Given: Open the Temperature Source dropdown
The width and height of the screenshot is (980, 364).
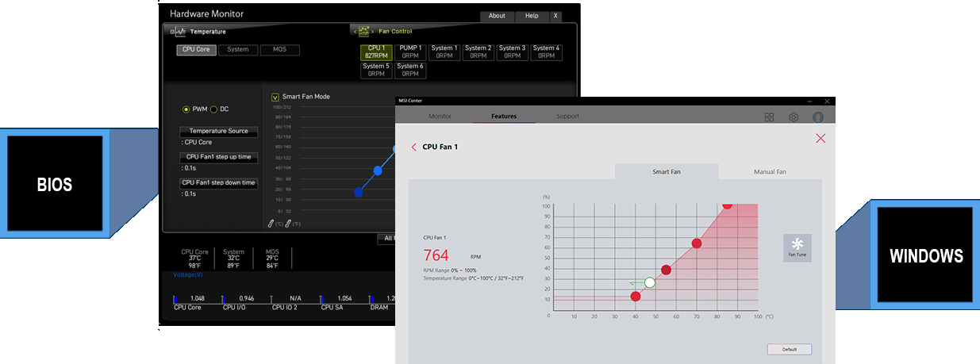Looking at the screenshot, I should coord(218,132).
